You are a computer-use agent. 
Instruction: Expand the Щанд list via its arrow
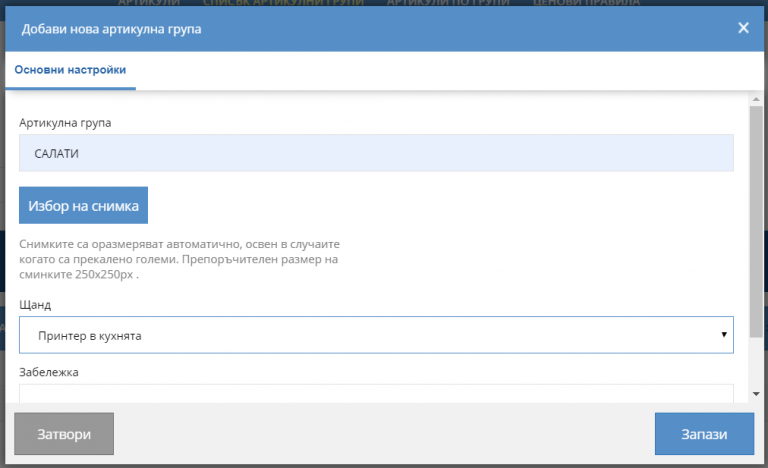coord(723,335)
